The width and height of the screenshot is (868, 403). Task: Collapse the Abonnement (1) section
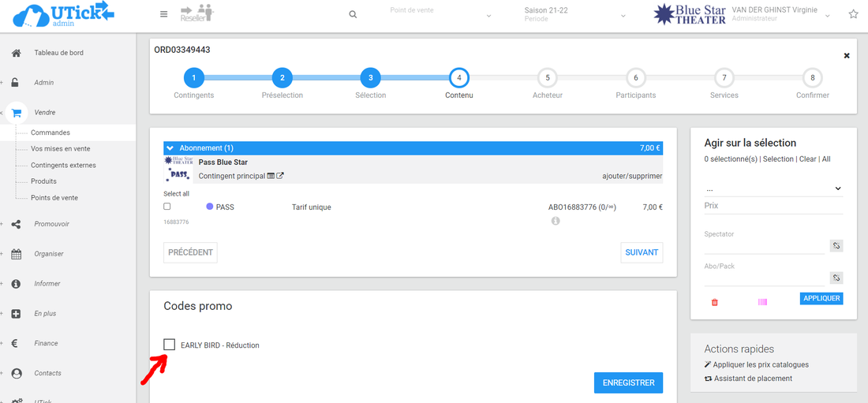pyautogui.click(x=170, y=147)
